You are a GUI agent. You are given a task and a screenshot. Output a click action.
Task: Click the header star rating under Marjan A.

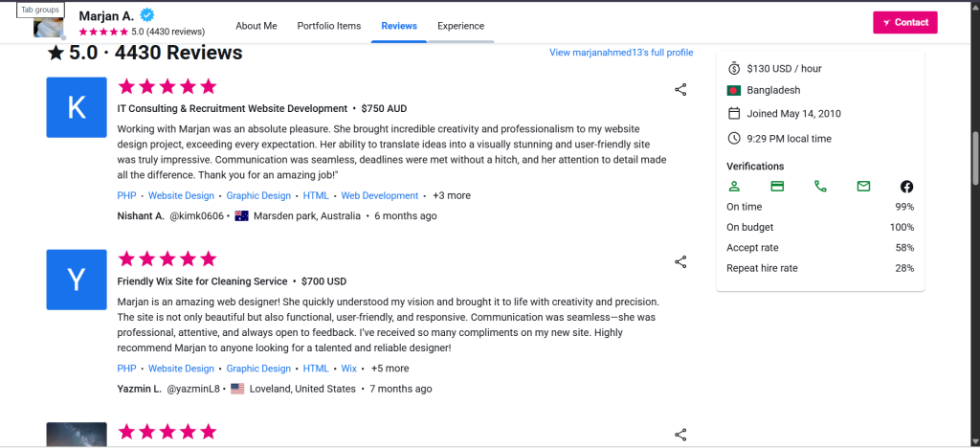[103, 32]
